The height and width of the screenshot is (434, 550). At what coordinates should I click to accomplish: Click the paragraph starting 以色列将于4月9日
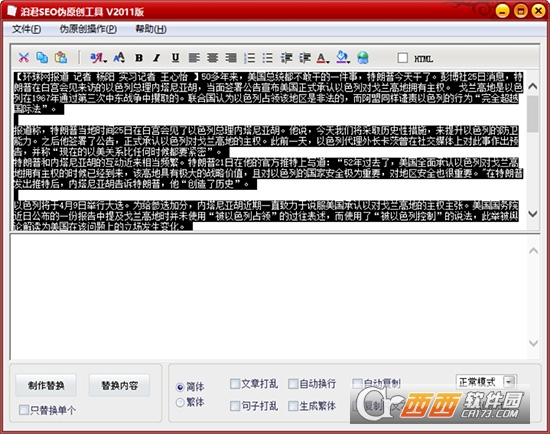(266, 216)
